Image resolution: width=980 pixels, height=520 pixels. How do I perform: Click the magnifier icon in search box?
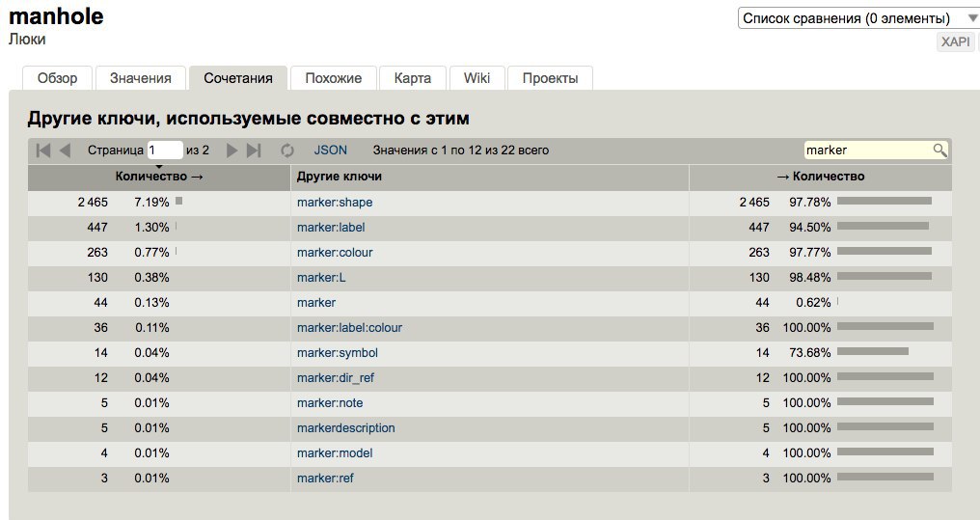[939, 151]
